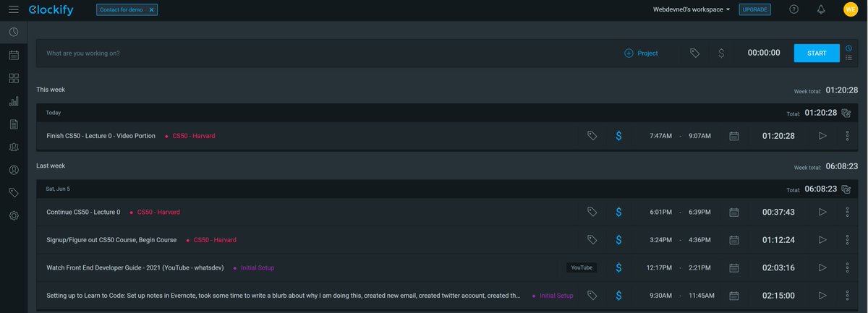The image size is (868, 313).
Task: Edit the 6:01PM start time
Action: 660,213
